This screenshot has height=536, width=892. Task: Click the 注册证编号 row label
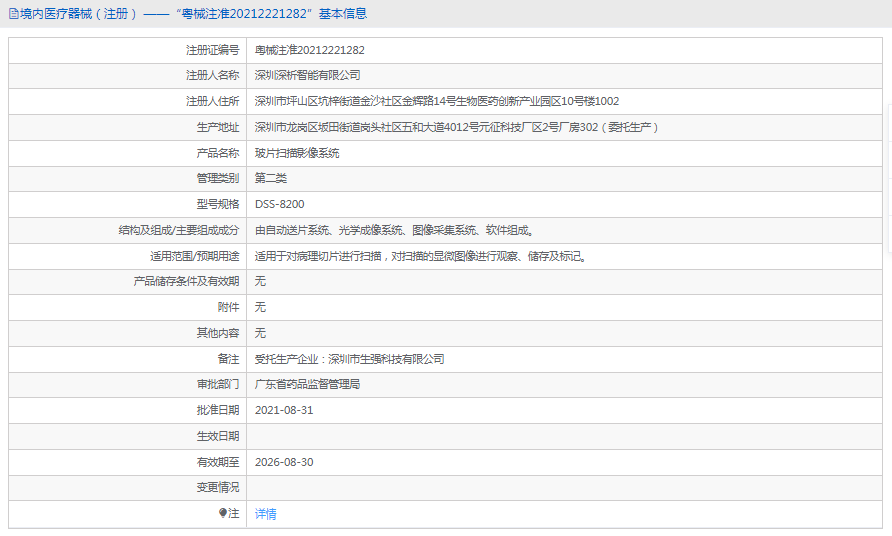pyautogui.click(x=213, y=50)
